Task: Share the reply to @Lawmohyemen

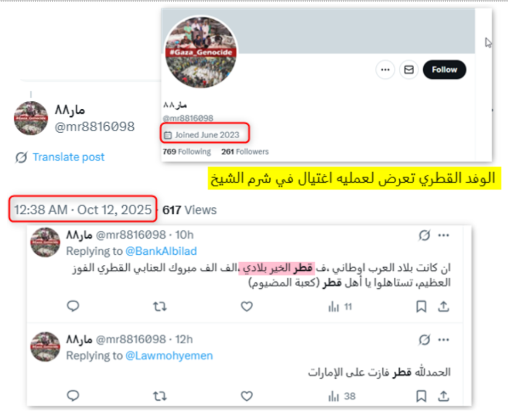Action: click(x=444, y=396)
